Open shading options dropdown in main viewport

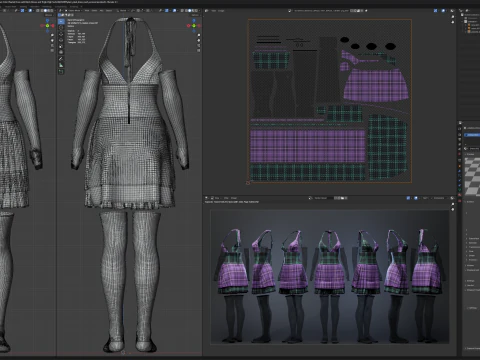[199, 11]
